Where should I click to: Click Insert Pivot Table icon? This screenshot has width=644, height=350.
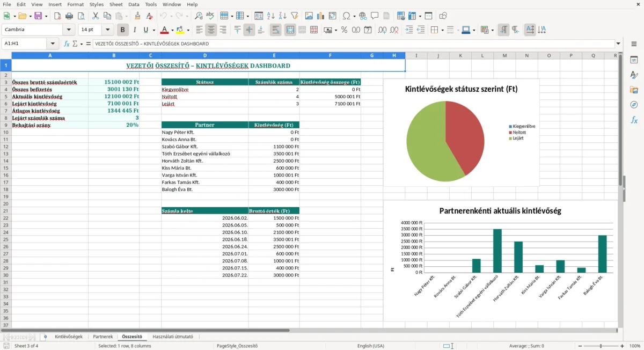333,16
